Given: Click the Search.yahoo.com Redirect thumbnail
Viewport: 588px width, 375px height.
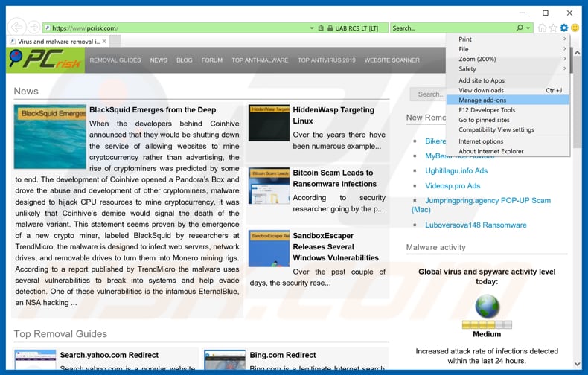Looking at the screenshot, I should (35, 359).
